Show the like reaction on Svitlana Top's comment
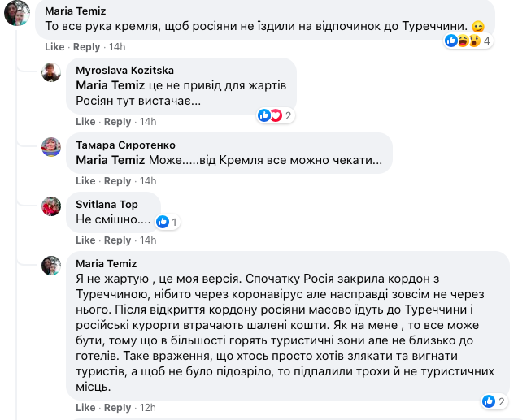Viewport: 531px width, 420px height. 166,222
